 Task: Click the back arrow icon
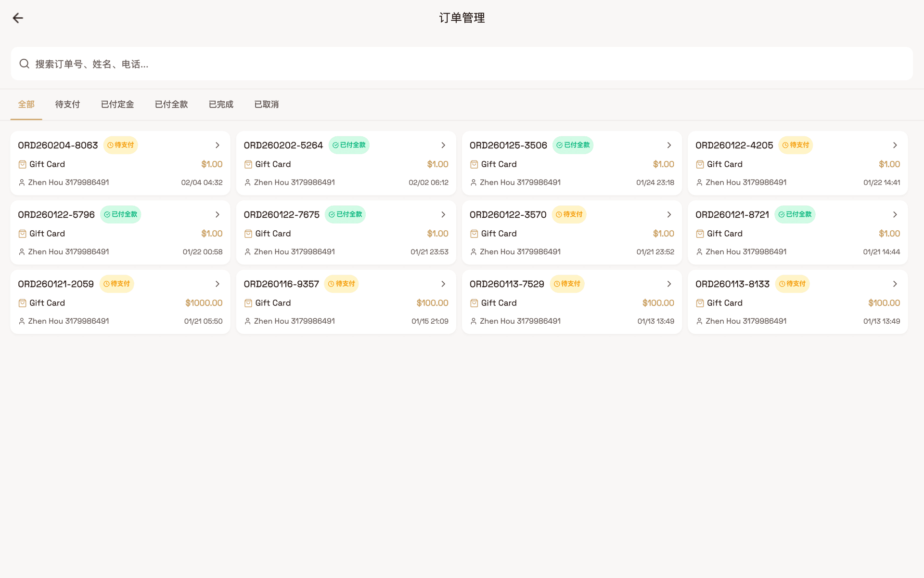(18, 18)
